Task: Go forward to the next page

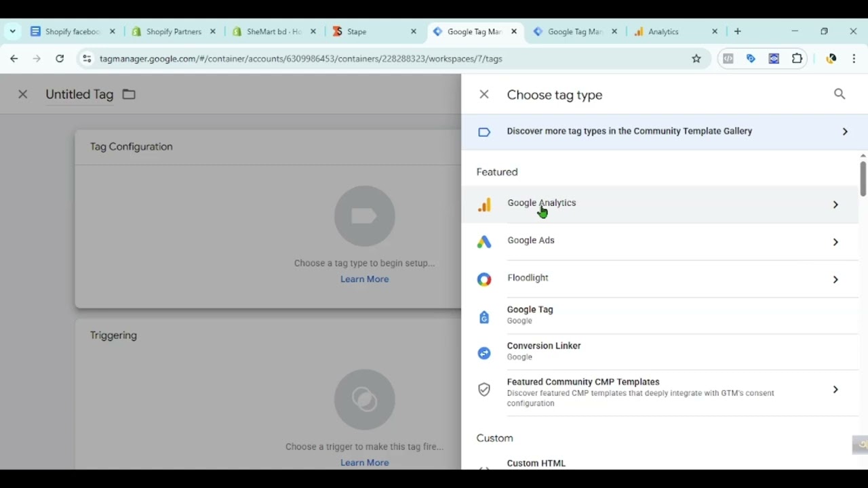Action: point(37,59)
